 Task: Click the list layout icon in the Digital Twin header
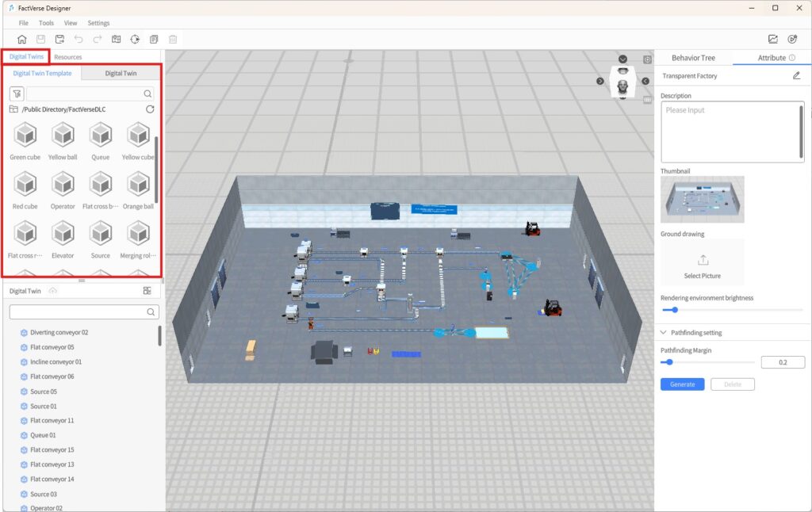147,291
